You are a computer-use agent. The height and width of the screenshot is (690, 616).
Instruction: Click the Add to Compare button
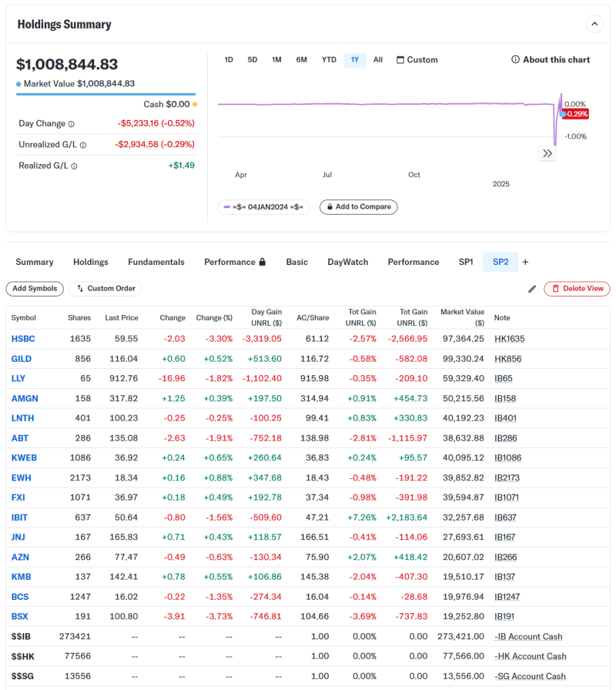tap(358, 207)
